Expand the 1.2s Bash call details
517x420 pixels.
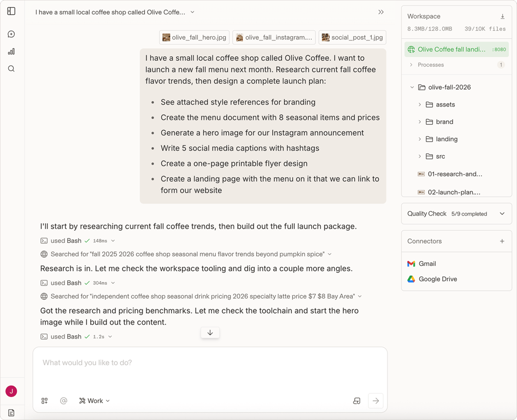(110, 337)
